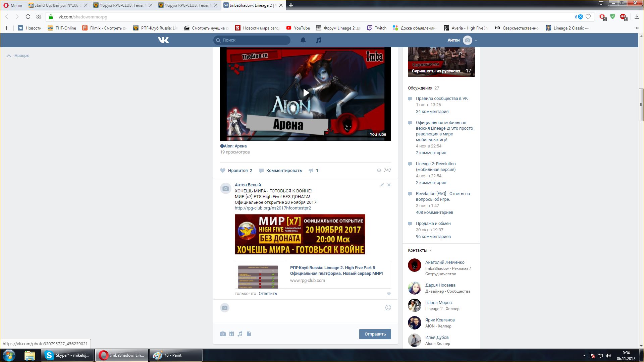Open Speed Dial grid icon
The image size is (644, 362).
[x=39, y=17]
